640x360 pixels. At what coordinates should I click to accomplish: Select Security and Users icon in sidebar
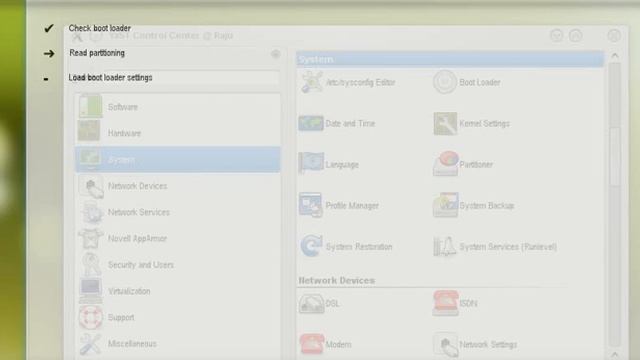[x=91, y=264]
